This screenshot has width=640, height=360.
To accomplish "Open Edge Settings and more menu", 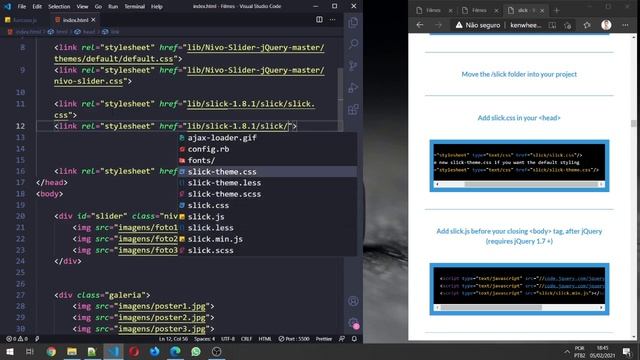I will (x=625, y=25).
